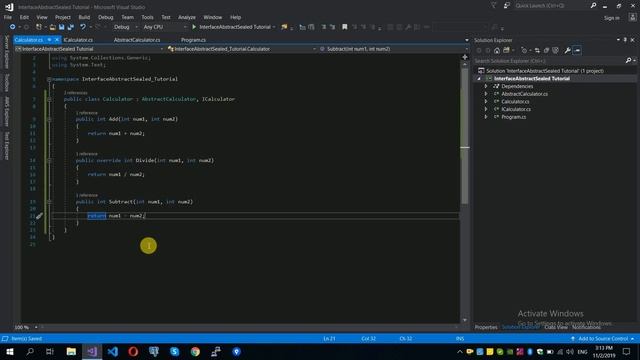
Task: Toggle pin on the Calculator.cs tab
Action: pos(49,40)
